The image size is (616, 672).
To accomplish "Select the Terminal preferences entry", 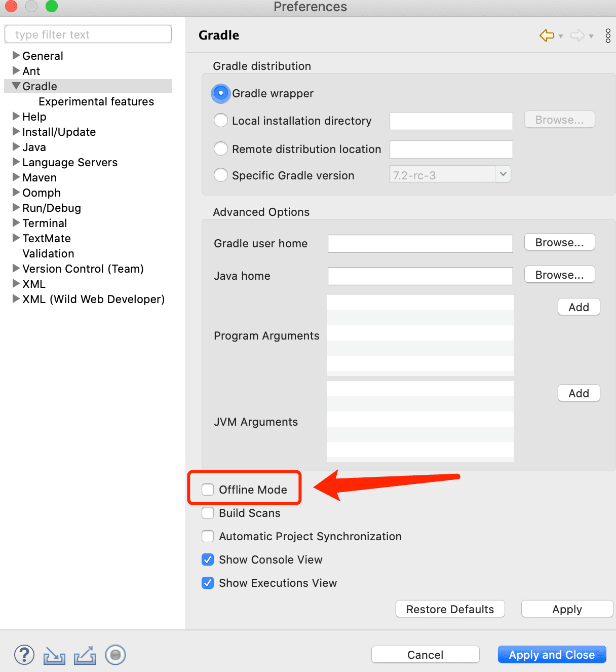I will [x=45, y=223].
